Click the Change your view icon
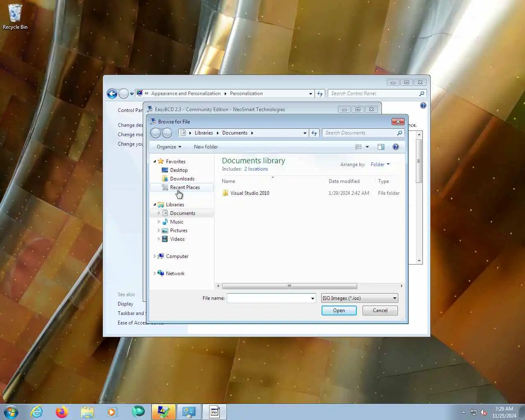This screenshot has height=420, width=525. coord(358,147)
